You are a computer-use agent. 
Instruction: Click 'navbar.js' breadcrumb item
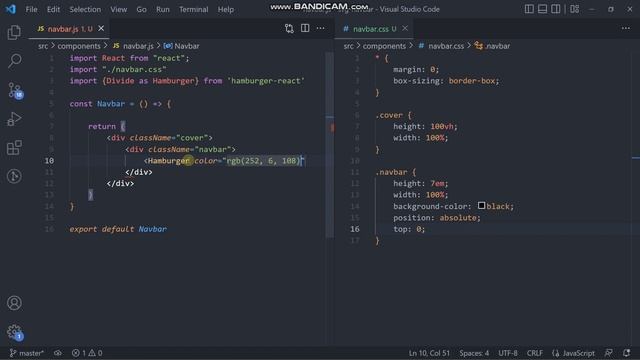pyautogui.click(x=138, y=46)
